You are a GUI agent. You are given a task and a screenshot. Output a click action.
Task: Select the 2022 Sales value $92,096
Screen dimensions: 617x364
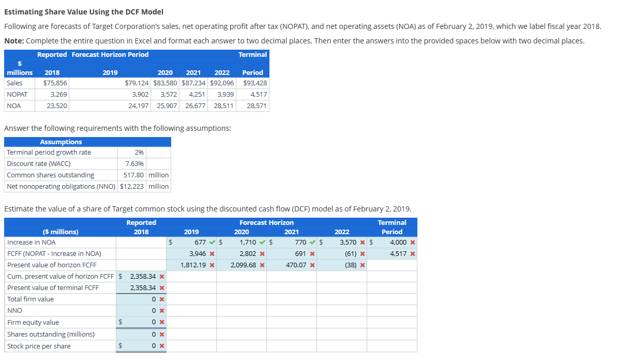click(x=222, y=83)
